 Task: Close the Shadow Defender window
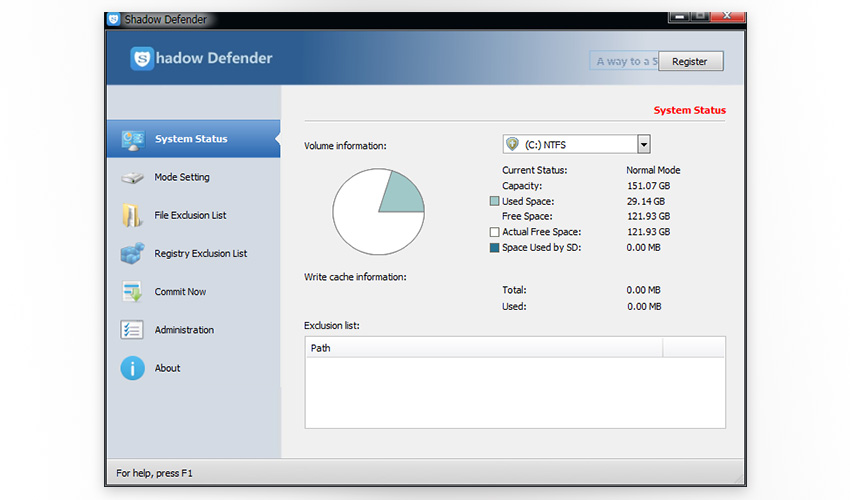[x=727, y=16]
